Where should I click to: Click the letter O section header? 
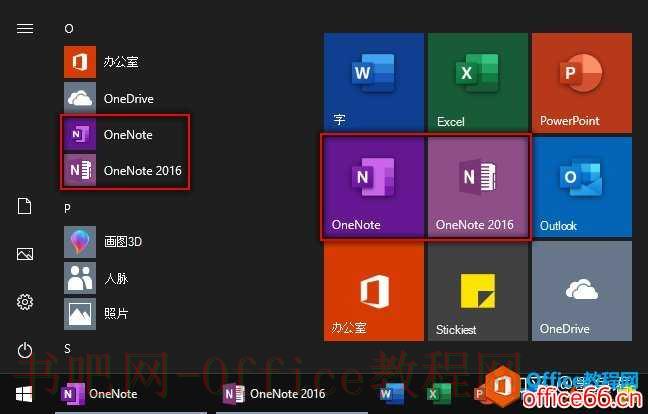pyautogui.click(x=69, y=29)
